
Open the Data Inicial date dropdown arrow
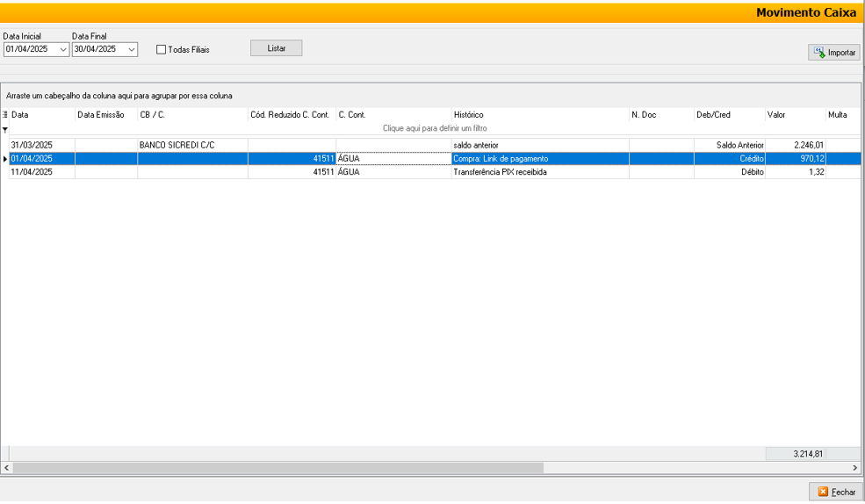[x=63, y=50]
